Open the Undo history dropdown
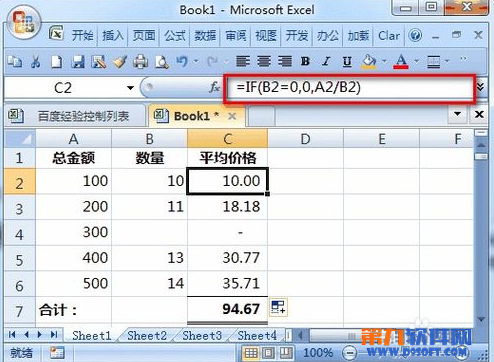The height and width of the screenshot is (362, 494). (x=196, y=61)
